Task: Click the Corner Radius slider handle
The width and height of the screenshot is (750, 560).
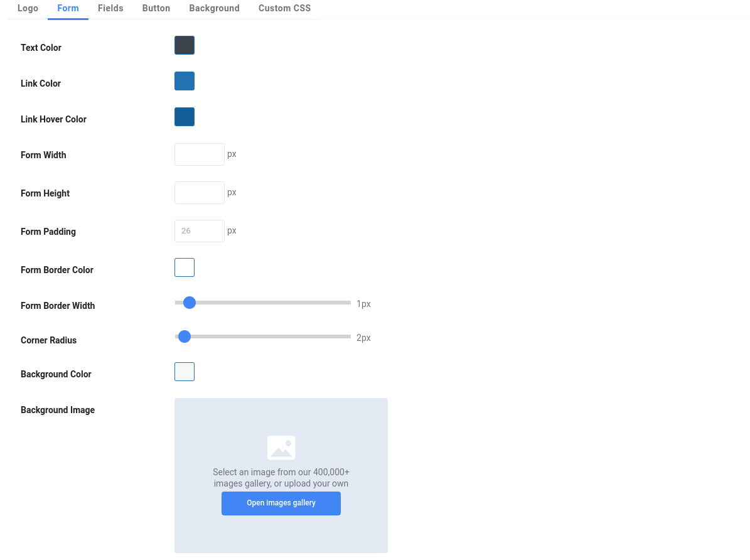Action: pyautogui.click(x=185, y=337)
